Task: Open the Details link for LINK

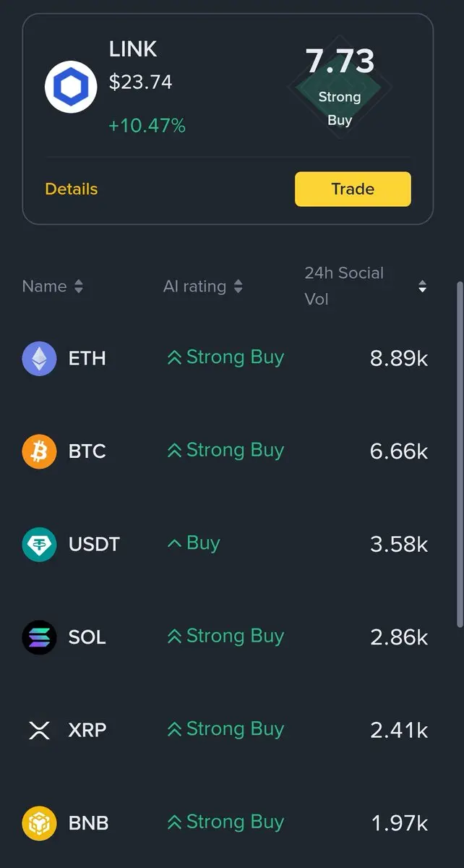Action: point(71,189)
